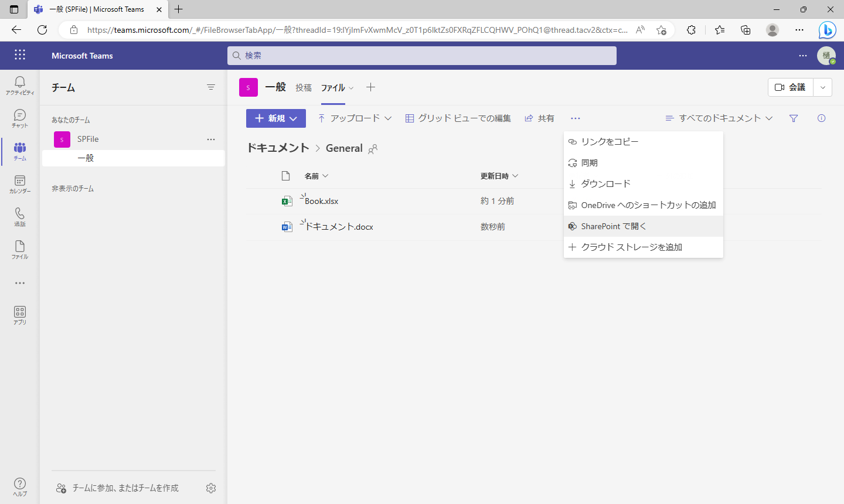Viewport: 844px width, 504px height.
Task: Add a new tab with plus icon
Action: [370, 87]
